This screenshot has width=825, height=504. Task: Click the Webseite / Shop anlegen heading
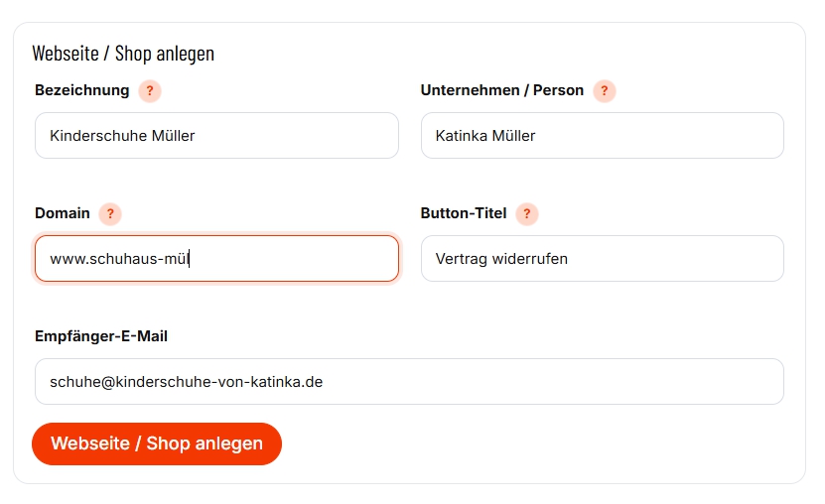click(x=123, y=54)
